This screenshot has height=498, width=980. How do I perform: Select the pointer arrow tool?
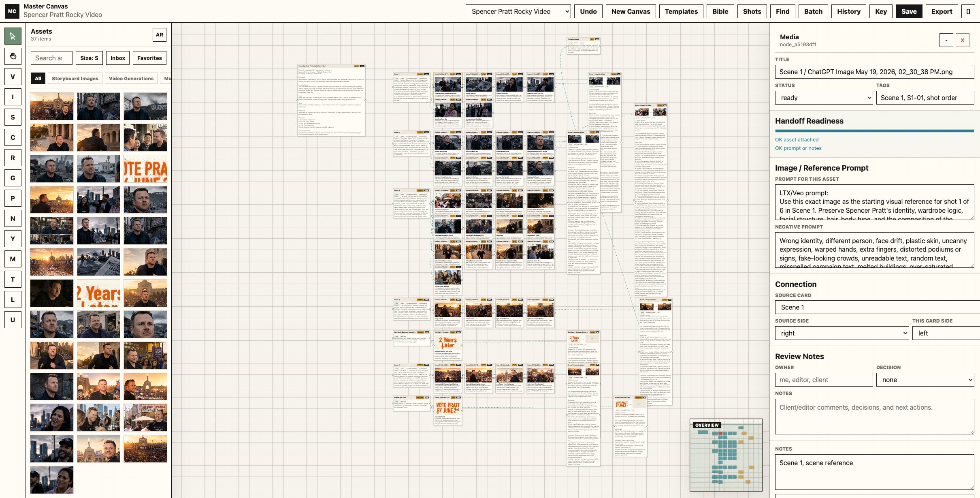point(13,36)
